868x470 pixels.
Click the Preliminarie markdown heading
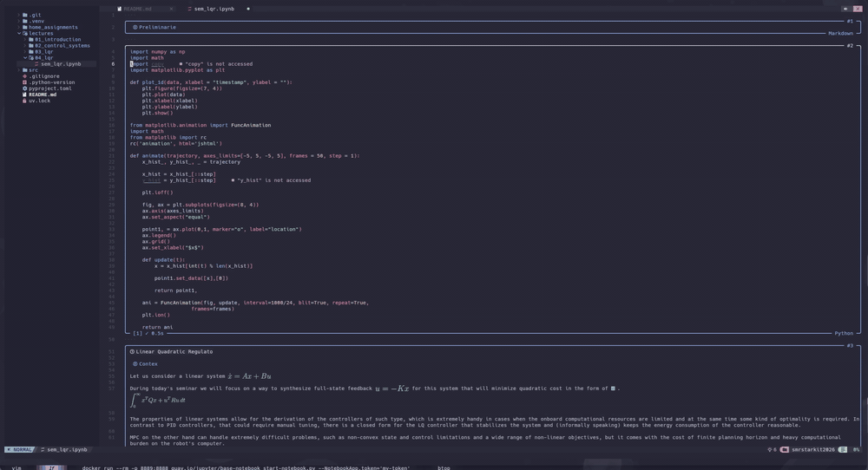pos(157,27)
